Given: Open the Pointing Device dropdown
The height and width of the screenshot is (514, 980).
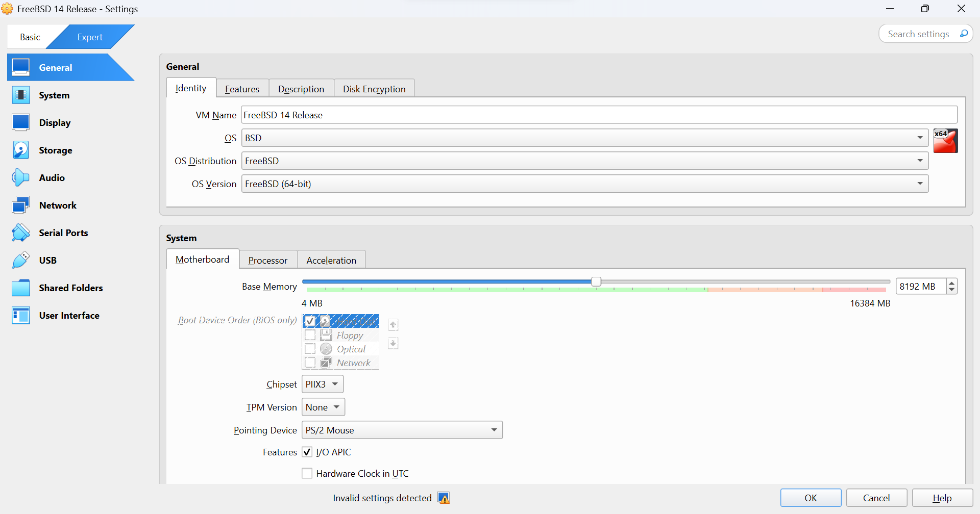Looking at the screenshot, I should point(402,430).
